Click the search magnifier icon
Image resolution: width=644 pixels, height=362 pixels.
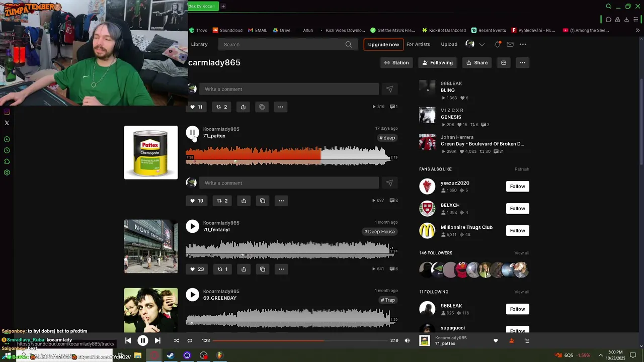(x=349, y=44)
